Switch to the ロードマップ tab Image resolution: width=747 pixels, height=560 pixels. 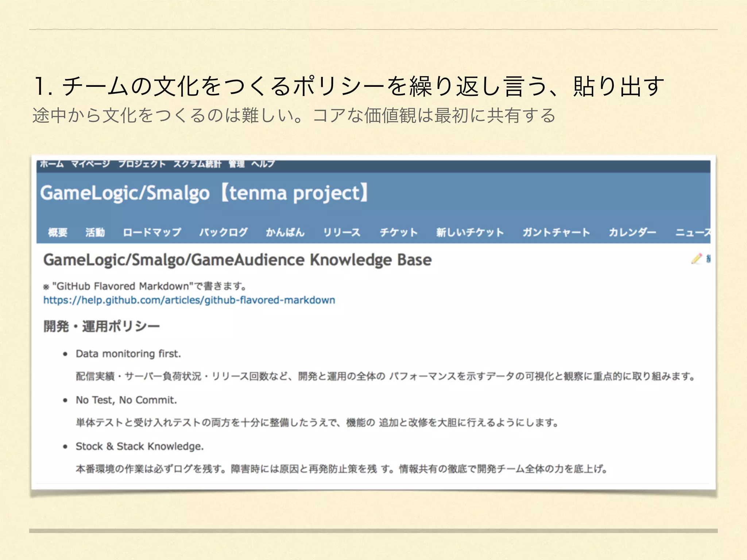point(152,232)
